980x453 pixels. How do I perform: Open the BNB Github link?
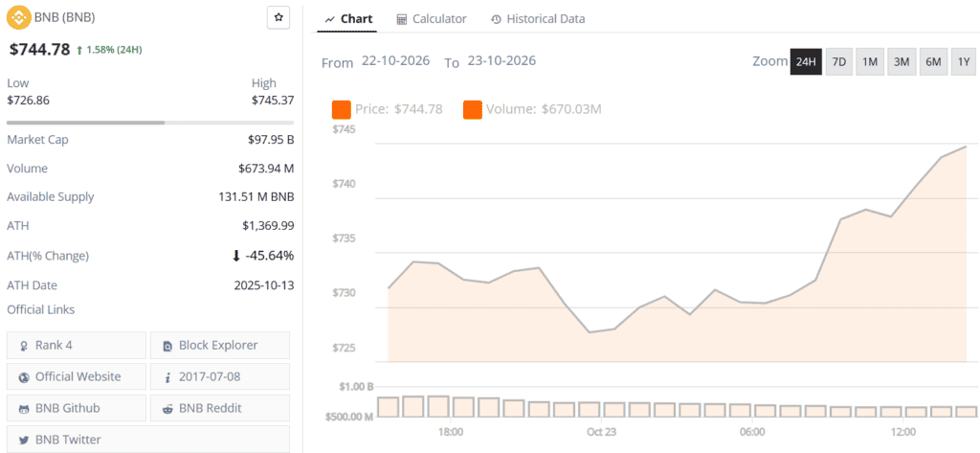(x=77, y=408)
